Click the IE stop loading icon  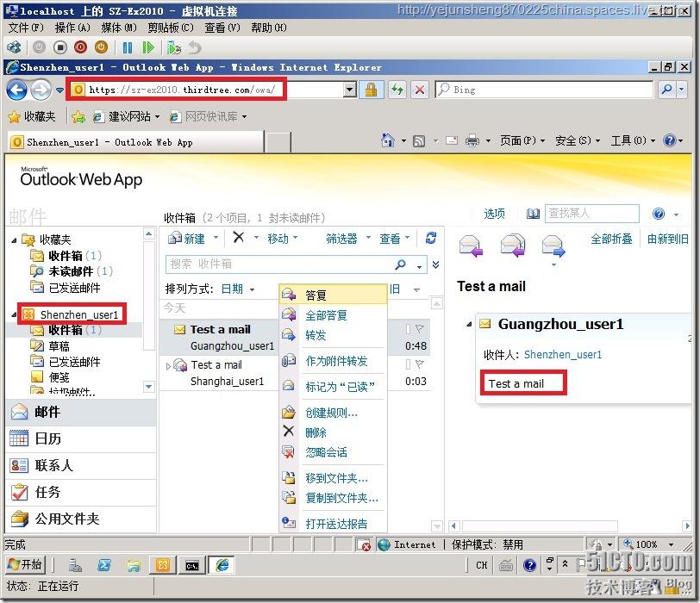click(420, 90)
